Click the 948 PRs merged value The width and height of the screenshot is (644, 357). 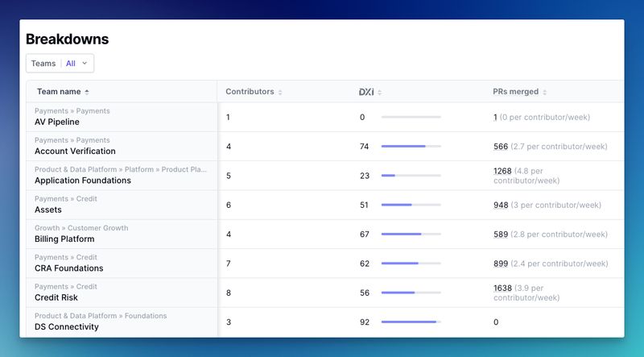[x=501, y=205]
